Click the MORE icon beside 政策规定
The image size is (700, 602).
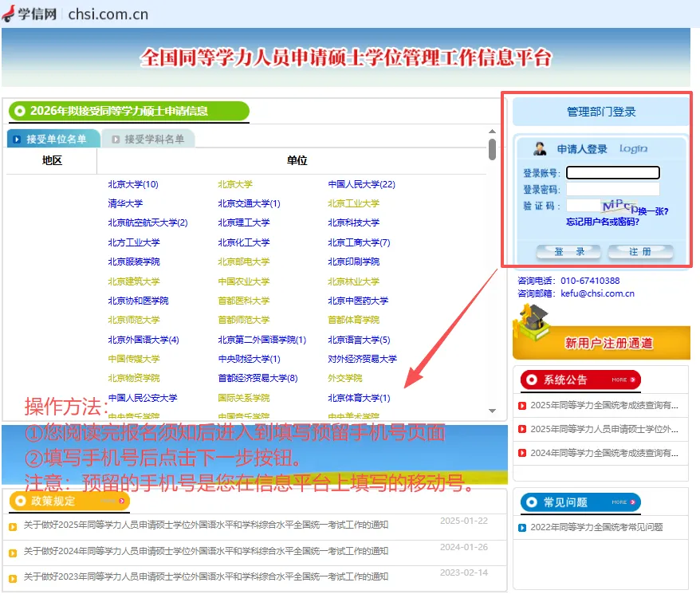112,501
